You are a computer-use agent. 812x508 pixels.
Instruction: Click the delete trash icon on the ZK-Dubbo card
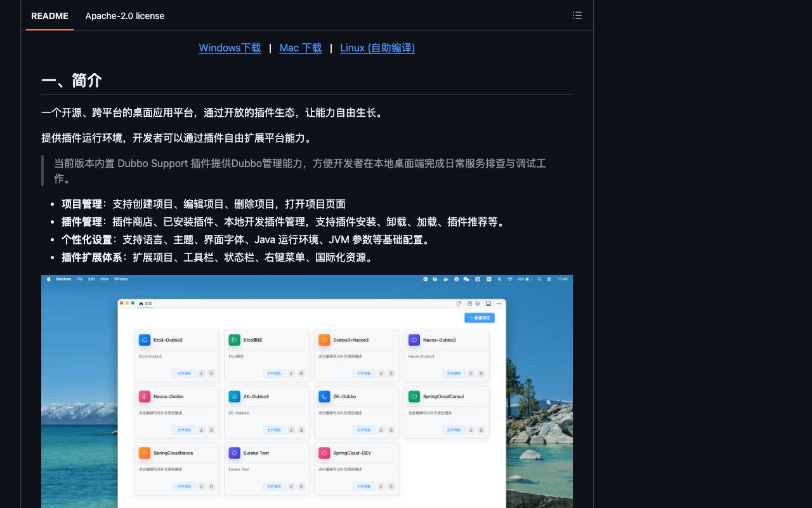[x=391, y=430]
